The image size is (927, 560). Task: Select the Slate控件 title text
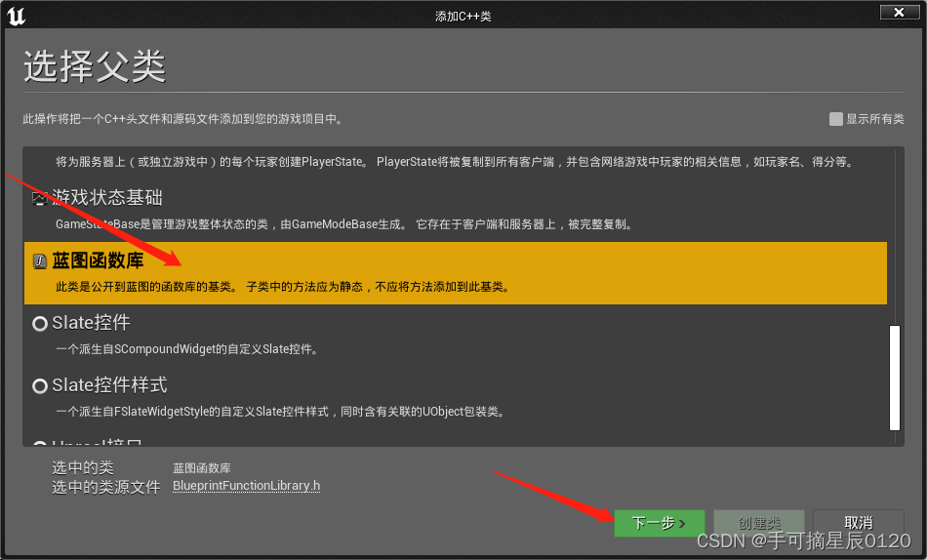91,323
